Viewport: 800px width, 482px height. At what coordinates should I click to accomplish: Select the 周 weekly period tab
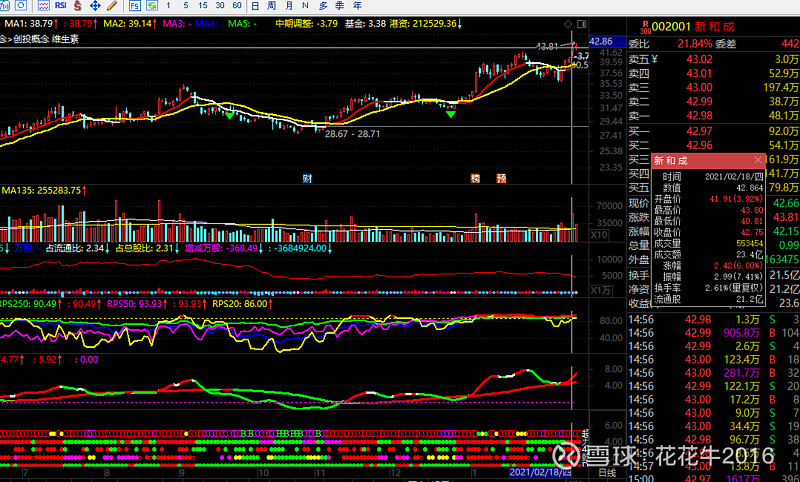[274, 6]
